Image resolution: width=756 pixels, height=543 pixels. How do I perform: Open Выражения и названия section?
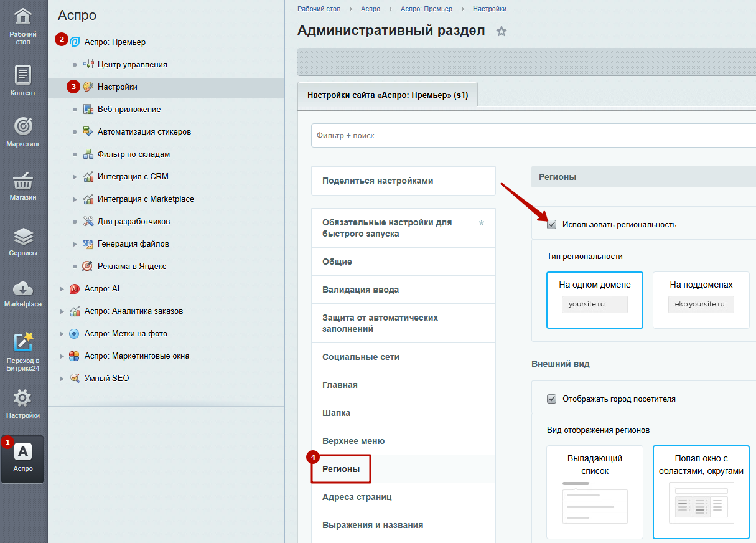[403, 525]
